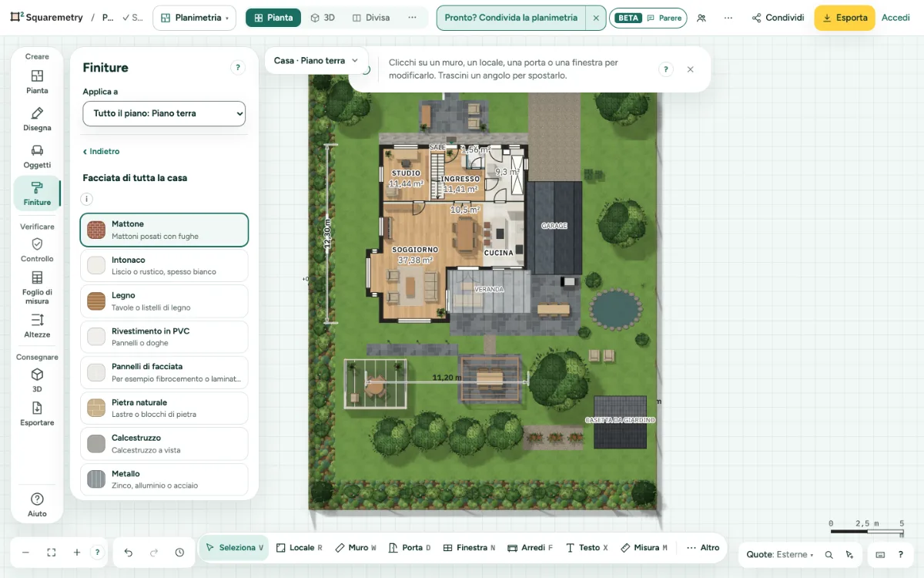Undo the last action
This screenshot has height=578, width=924.
click(129, 553)
